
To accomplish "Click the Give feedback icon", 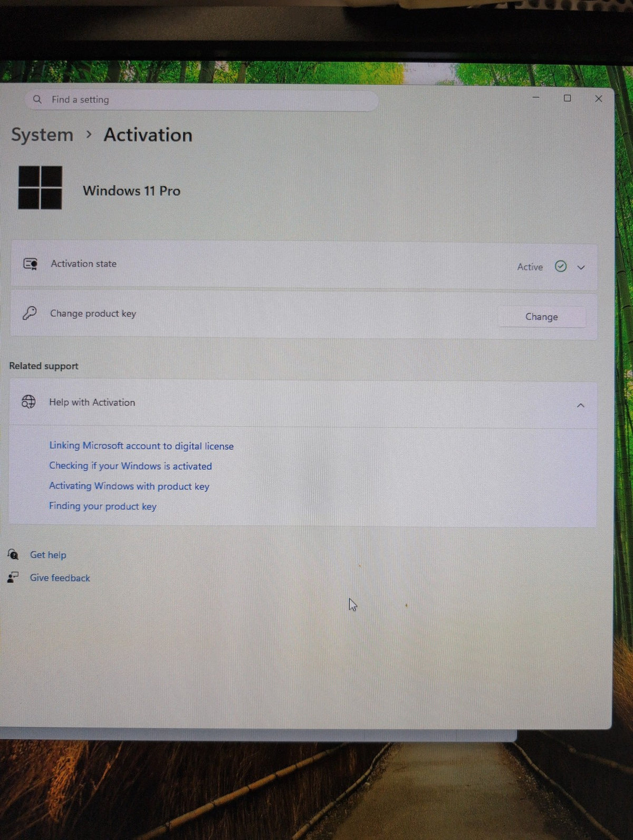I will coord(13,577).
